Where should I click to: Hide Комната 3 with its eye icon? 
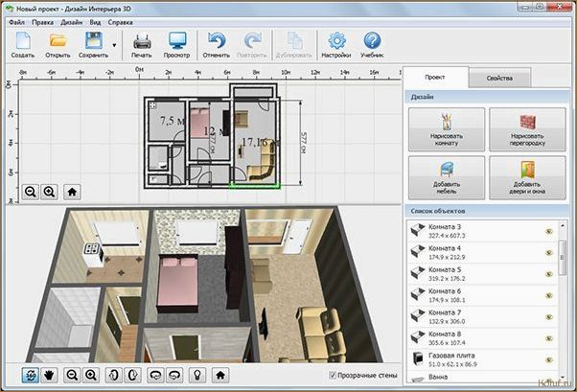point(549,231)
